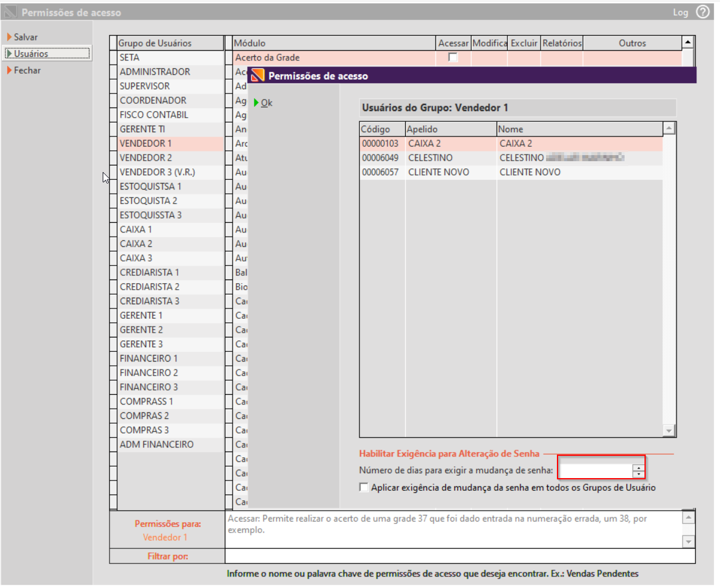Select the COMPRAS 3 user group

170,430
